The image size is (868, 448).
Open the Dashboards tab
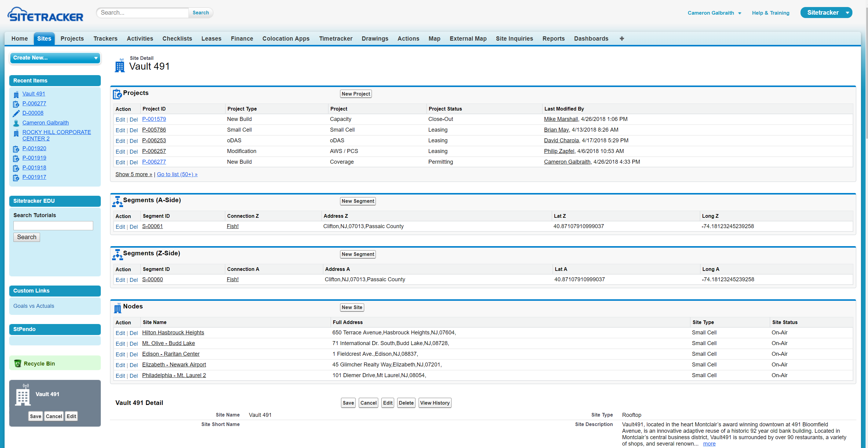tap(591, 38)
